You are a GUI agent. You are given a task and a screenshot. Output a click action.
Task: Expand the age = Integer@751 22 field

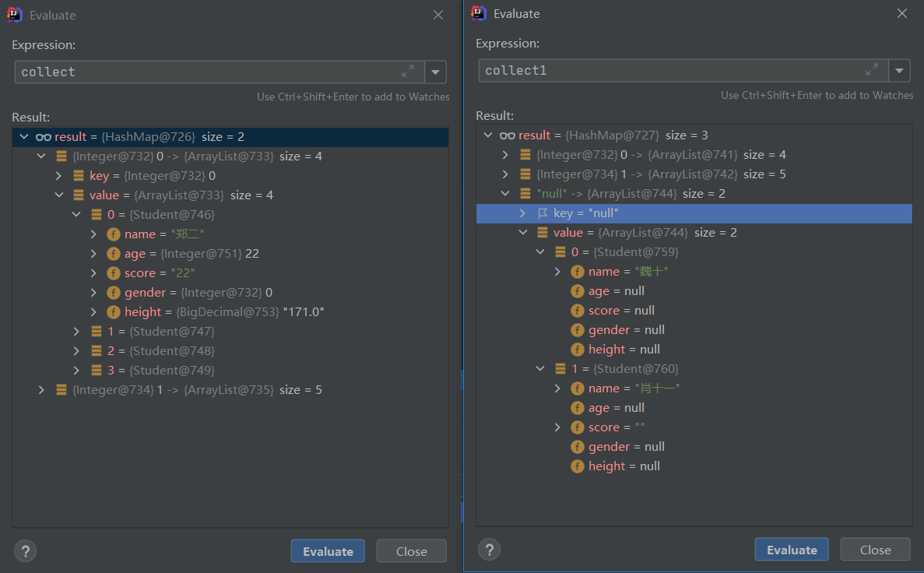(x=93, y=254)
